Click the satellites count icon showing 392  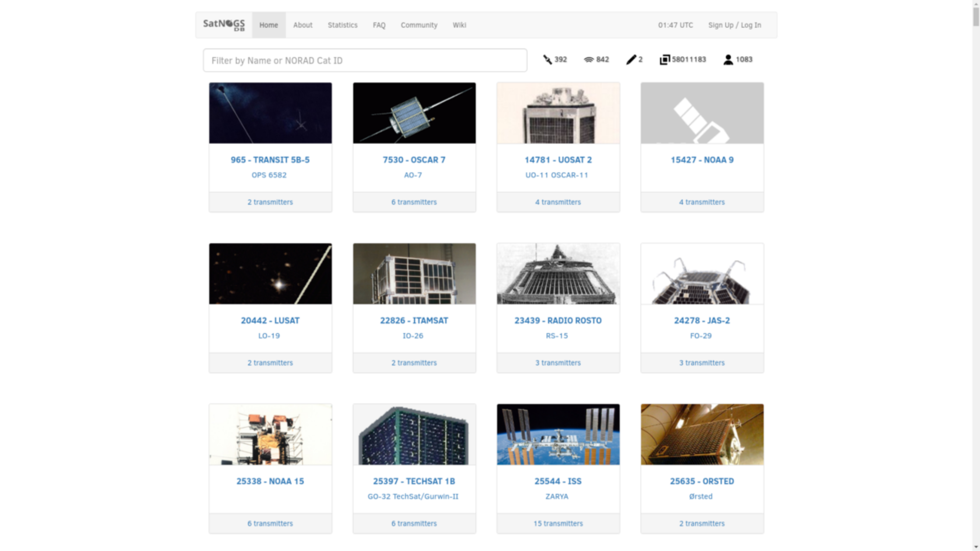tap(555, 59)
